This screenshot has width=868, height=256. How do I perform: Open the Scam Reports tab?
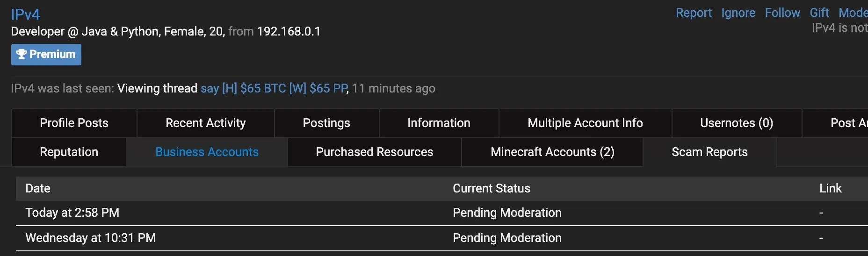709,152
